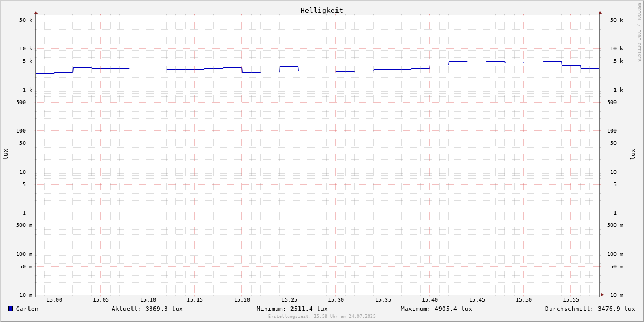The height and width of the screenshot is (322, 644).
Task: Click the '50 m' label on right axis
Action: point(617,267)
